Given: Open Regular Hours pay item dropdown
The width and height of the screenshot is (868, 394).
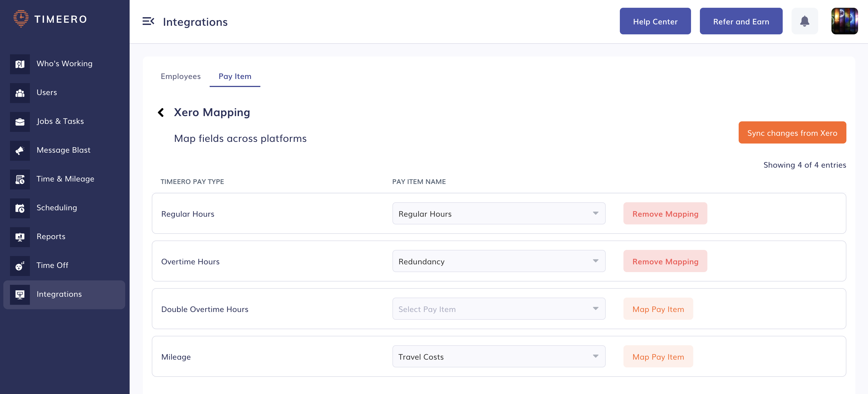Looking at the screenshot, I should coord(499,214).
